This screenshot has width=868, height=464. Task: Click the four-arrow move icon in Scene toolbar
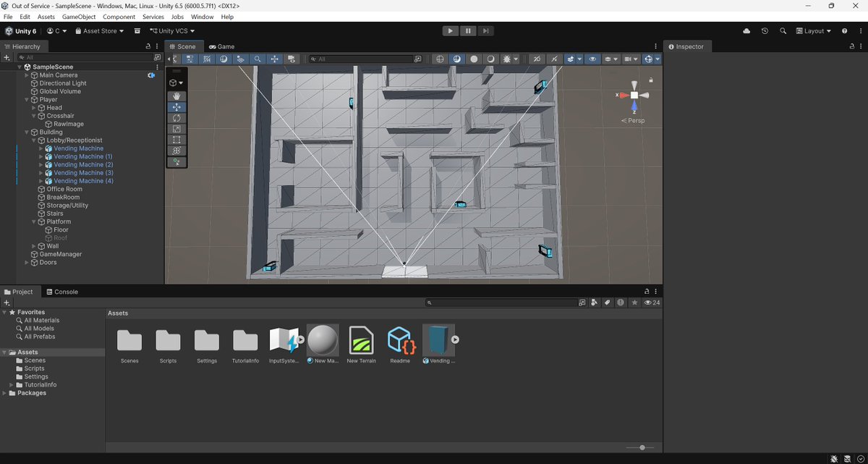274,59
